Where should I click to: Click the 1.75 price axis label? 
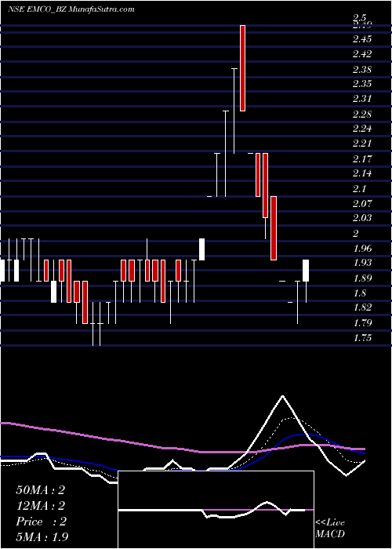pyautogui.click(x=362, y=338)
